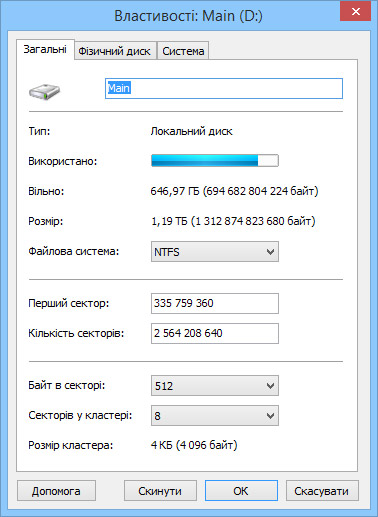Click the Скинути button
This screenshot has height=517, width=378.
coord(160,491)
